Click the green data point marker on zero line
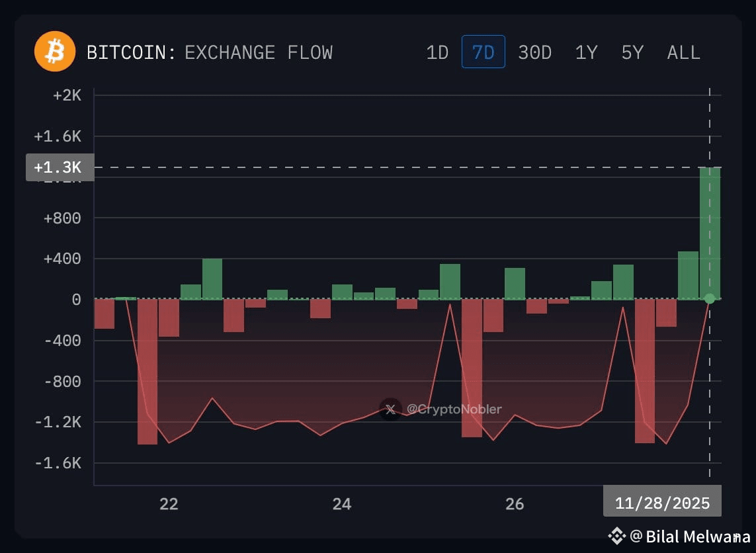The image size is (756, 553). click(709, 299)
